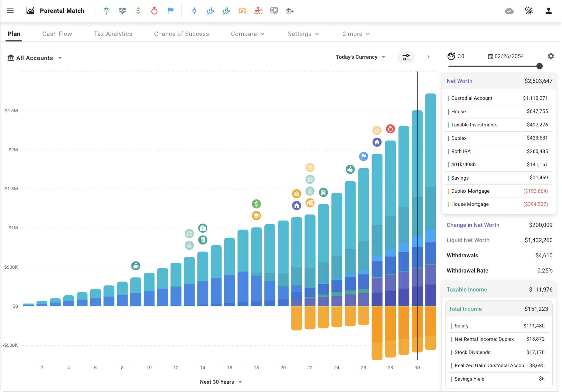Click the baby face age icon
Image resolution: width=562 pixels, height=392 pixels.
[451, 56]
